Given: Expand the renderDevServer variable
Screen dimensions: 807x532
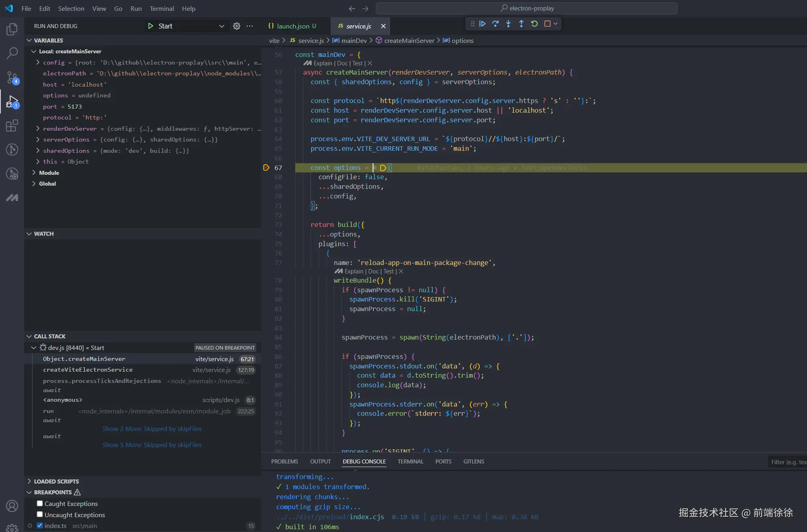Looking at the screenshot, I should pos(38,129).
